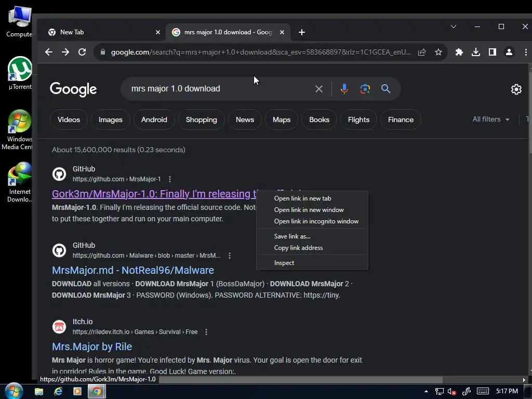Image resolution: width=532 pixels, height=399 pixels.
Task: Click the Google logo
Action: coord(73,89)
